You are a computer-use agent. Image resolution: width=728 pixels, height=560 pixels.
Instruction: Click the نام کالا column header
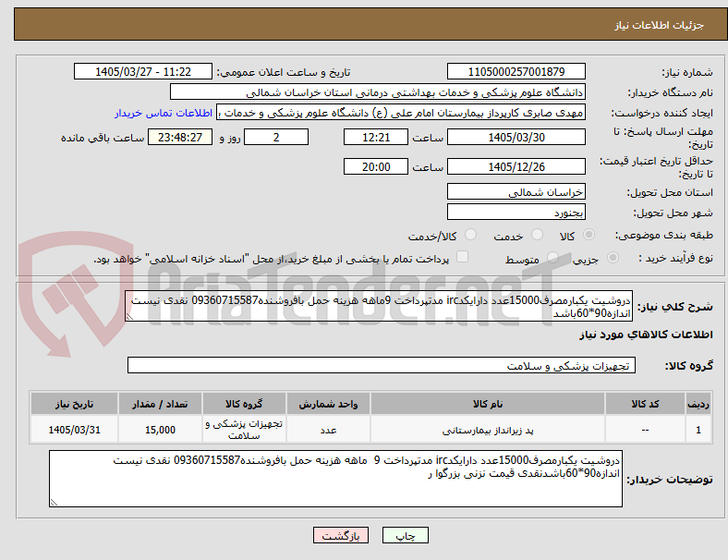pos(488,404)
